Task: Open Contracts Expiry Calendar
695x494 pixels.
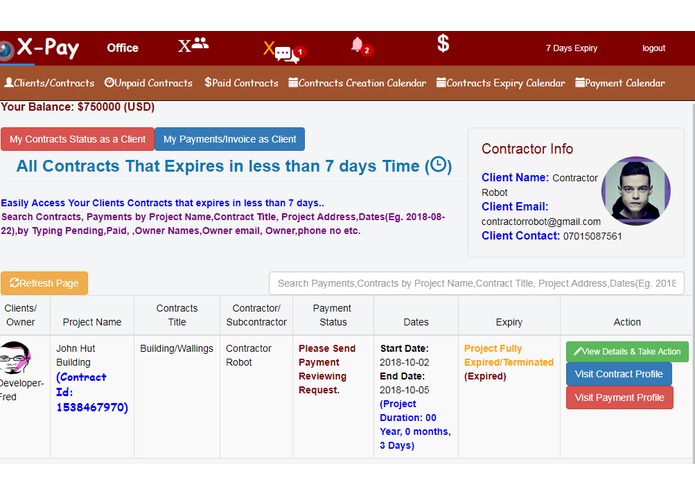Action: point(500,83)
